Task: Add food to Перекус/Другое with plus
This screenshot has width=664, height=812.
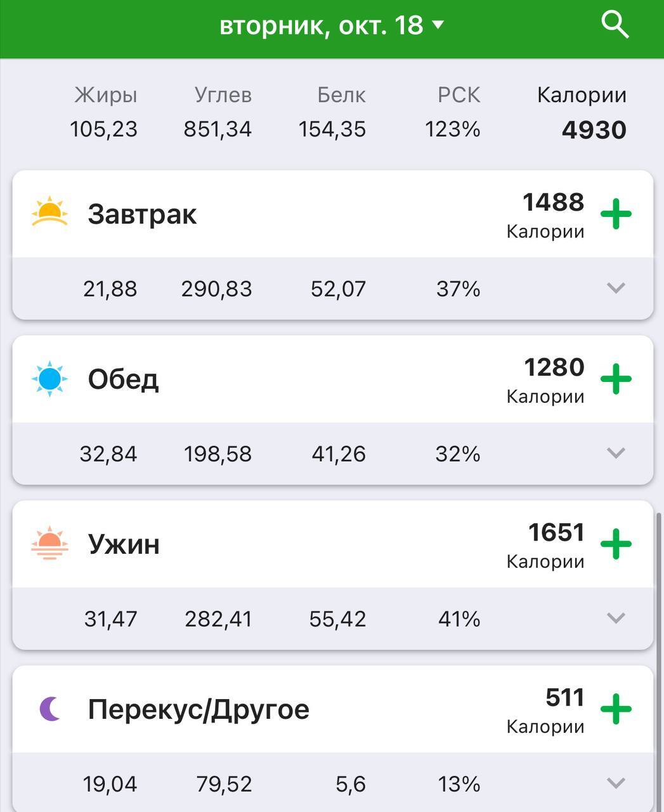Action: 616,709
